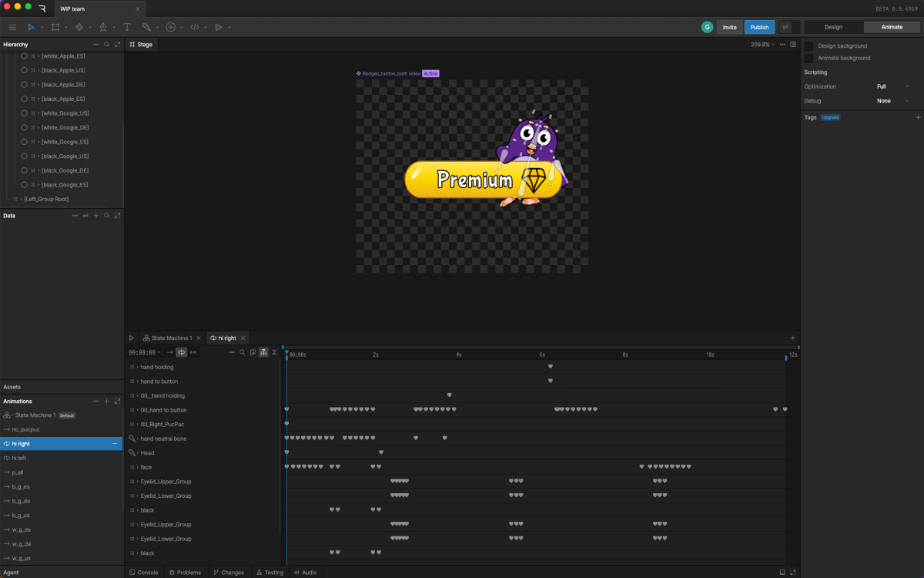Switch to Design mode
The image size is (924, 578).
pos(834,27)
